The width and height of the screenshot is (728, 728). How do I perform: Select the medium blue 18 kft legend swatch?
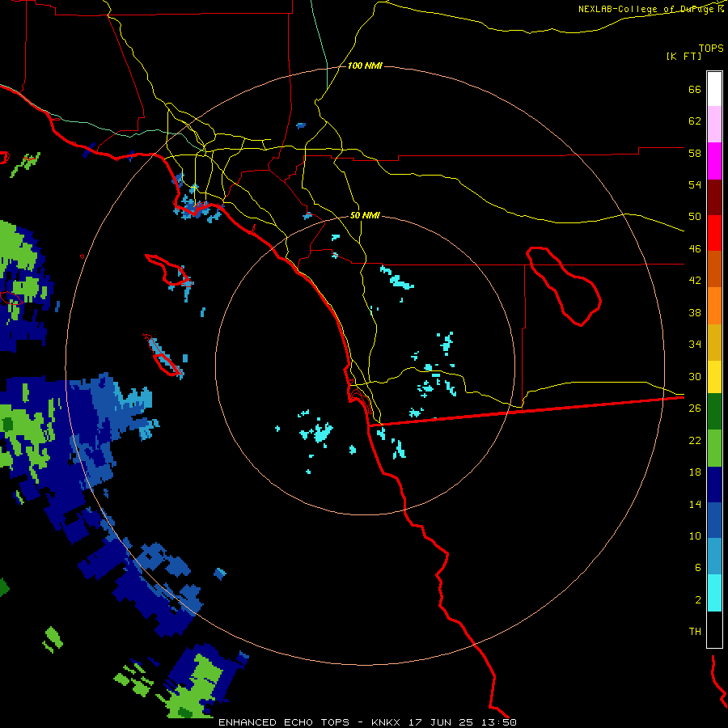[x=714, y=520]
